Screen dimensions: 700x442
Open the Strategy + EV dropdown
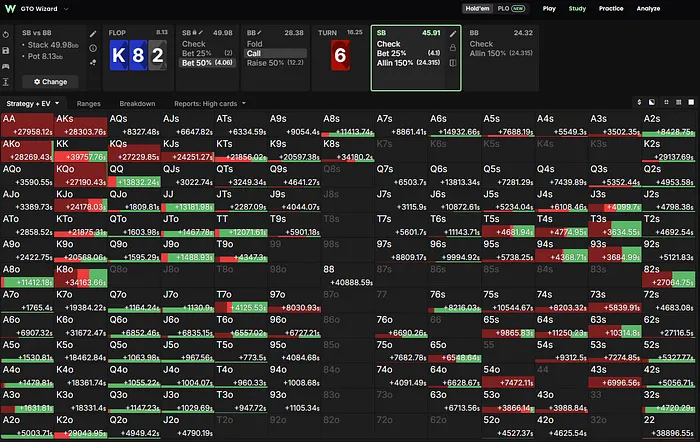(33, 104)
